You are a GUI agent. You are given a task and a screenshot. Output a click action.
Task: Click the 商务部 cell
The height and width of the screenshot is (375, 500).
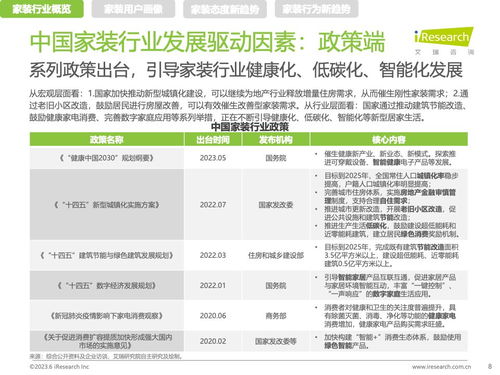click(x=276, y=315)
